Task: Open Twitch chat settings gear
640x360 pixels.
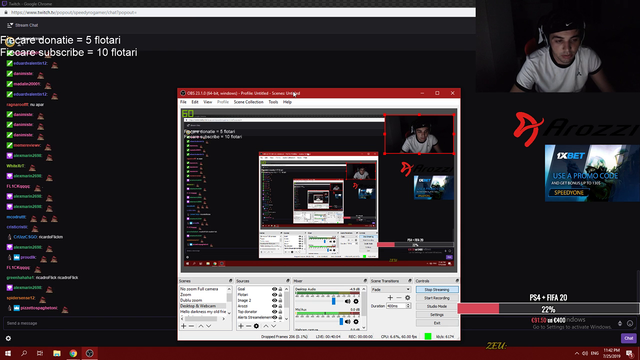Action: pos(8,338)
